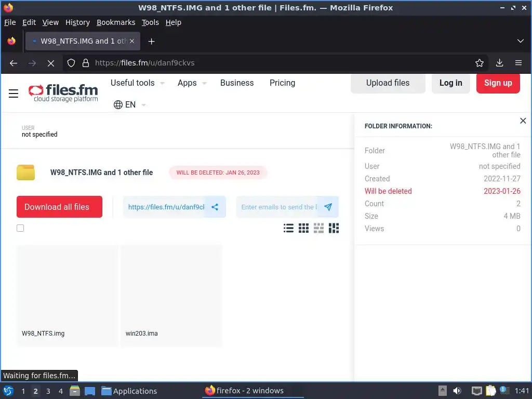This screenshot has width=532, height=399.
Task: Switch to faded tile view layout
Action: coord(318,228)
